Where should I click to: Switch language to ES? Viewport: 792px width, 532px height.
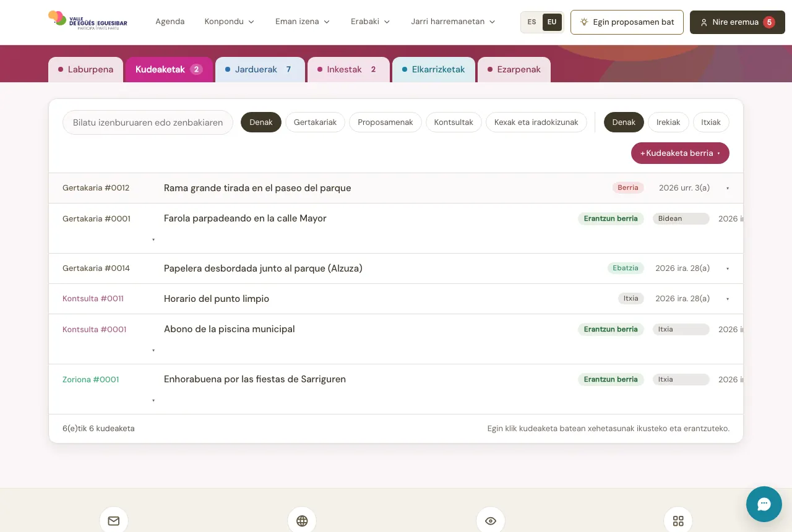pos(532,22)
